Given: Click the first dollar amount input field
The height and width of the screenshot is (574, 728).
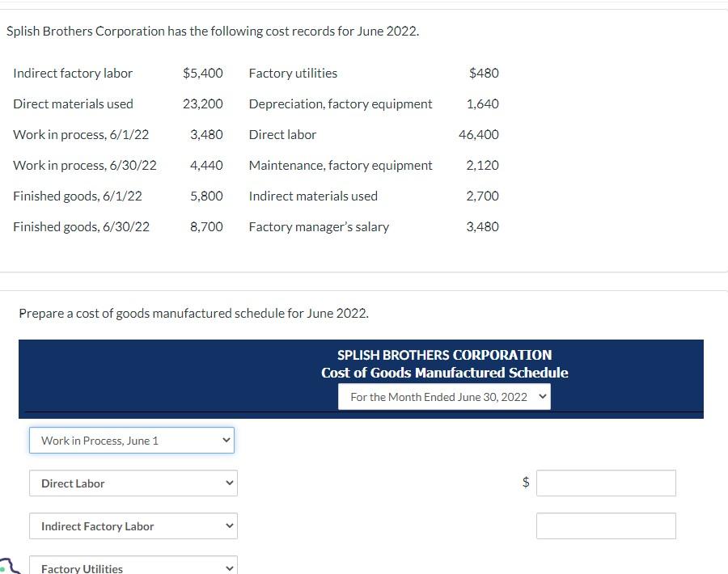Looking at the screenshot, I should coord(605,483).
